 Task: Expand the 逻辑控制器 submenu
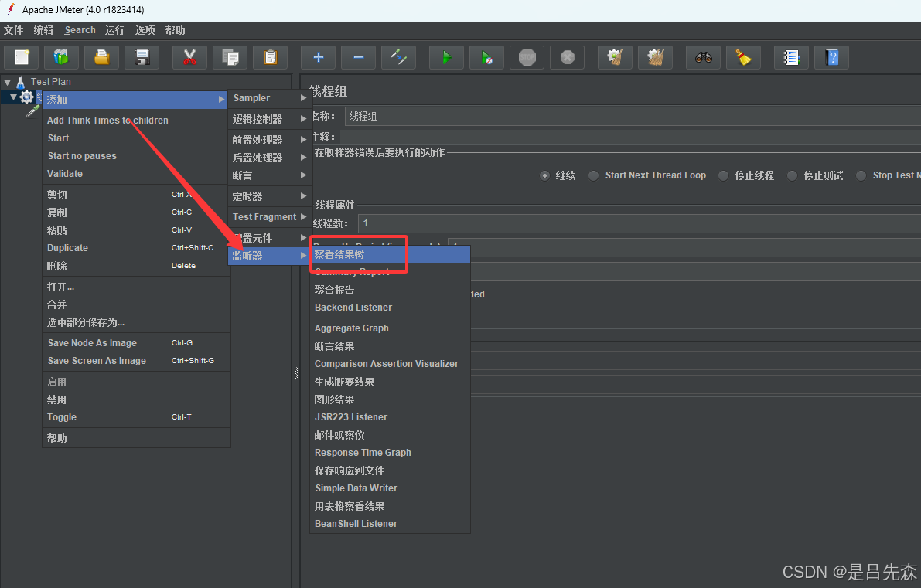pos(270,119)
